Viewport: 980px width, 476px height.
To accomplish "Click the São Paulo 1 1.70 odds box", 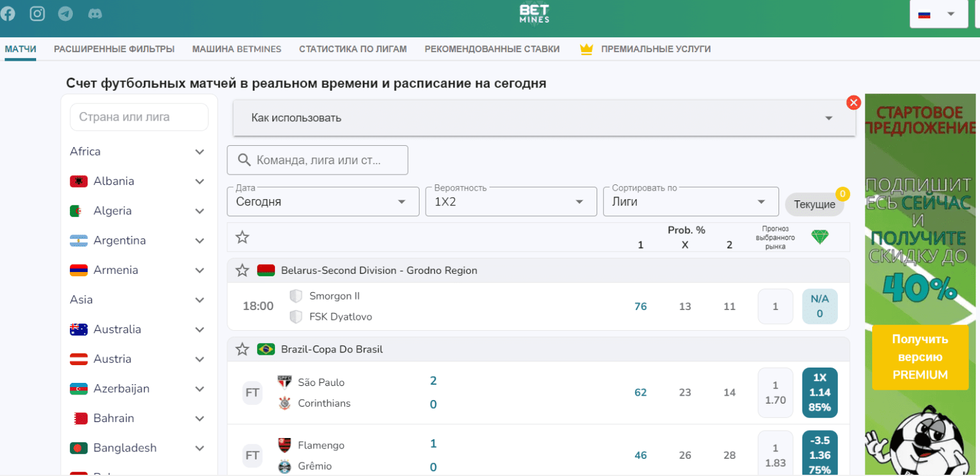I will click(x=775, y=393).
